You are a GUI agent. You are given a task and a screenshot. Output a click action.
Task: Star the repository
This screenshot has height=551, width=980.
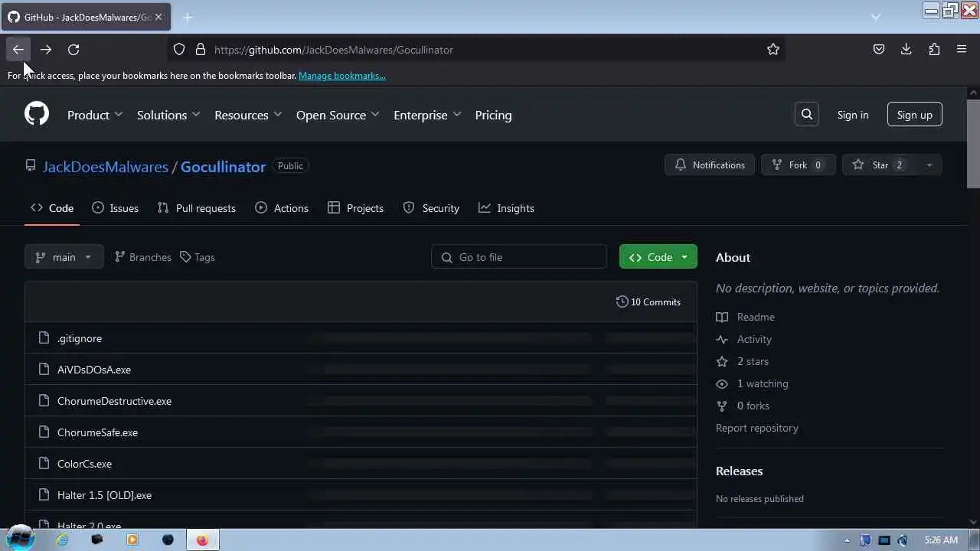coord(879,165)
